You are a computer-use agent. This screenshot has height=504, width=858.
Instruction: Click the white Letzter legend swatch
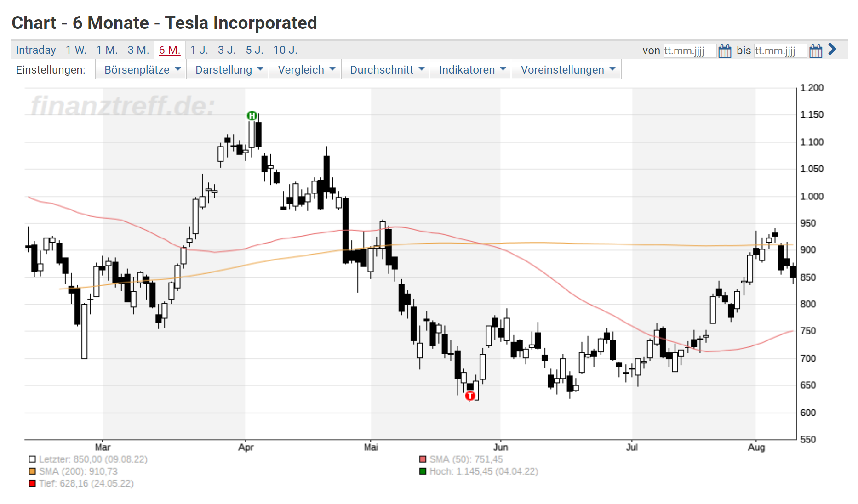click(x=32, y=459)
